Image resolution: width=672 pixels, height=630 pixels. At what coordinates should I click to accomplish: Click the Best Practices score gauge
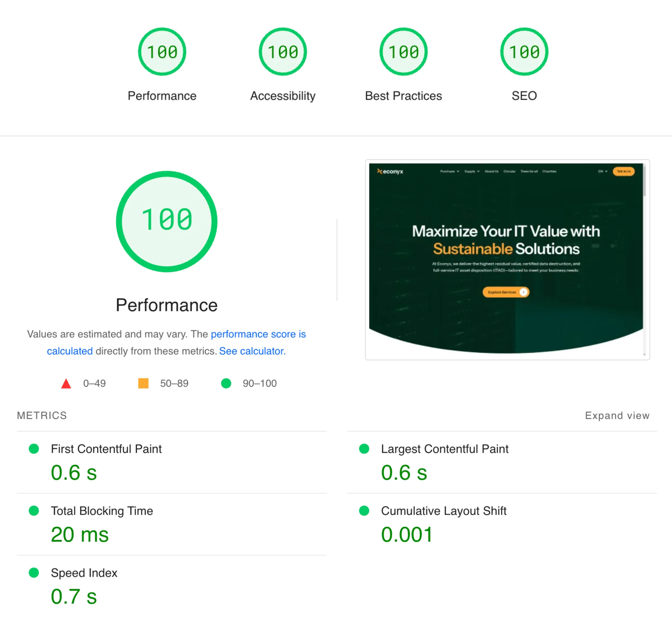pyautogui.click(x=403, y=52)
